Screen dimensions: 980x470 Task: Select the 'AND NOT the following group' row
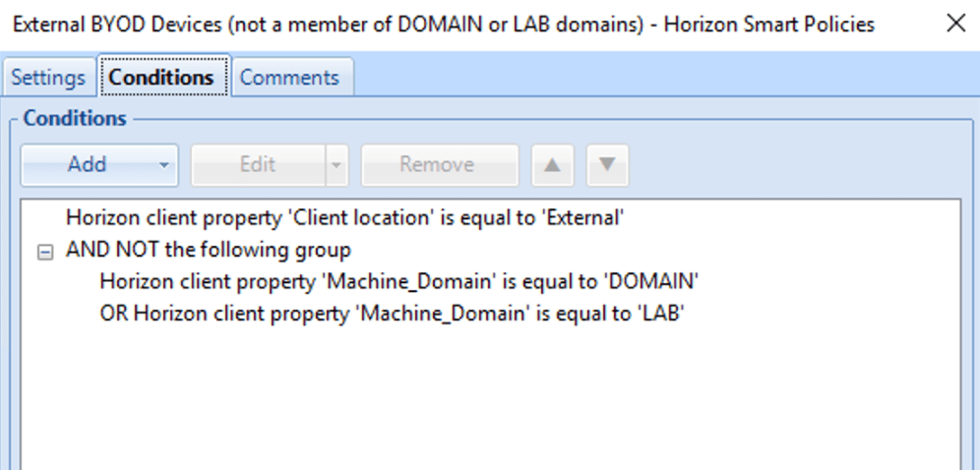click(x=209, y=251)
